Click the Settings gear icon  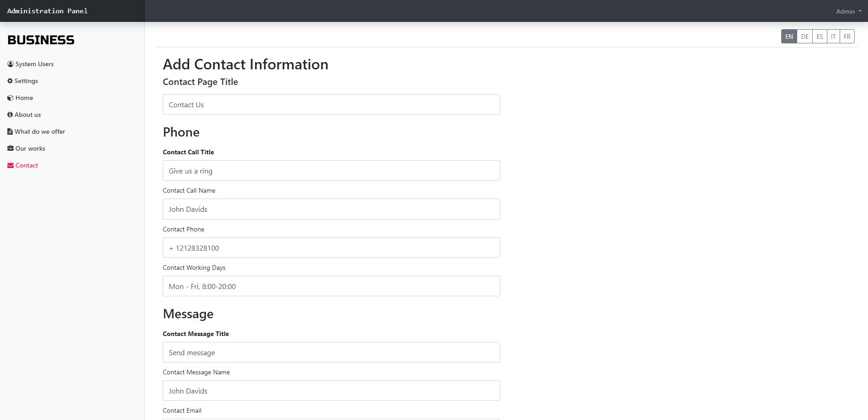pos(10,81)
